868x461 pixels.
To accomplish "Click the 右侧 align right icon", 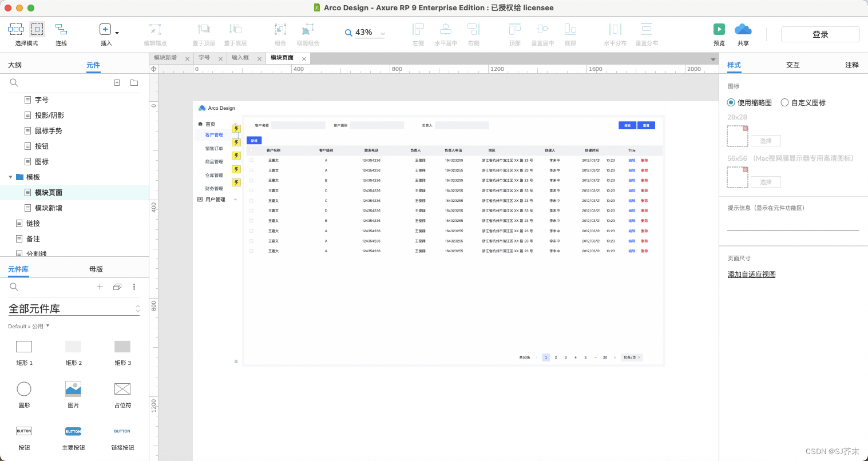I will coord(473,29).
